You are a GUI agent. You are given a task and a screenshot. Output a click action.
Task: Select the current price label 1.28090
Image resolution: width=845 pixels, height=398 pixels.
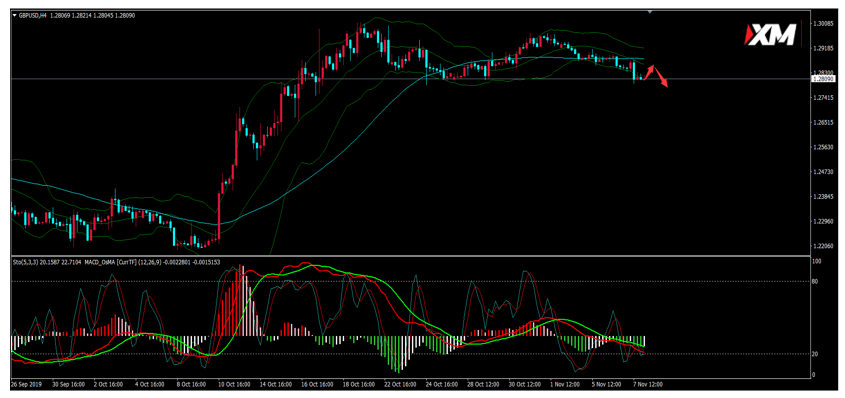(x=823, y=79)
